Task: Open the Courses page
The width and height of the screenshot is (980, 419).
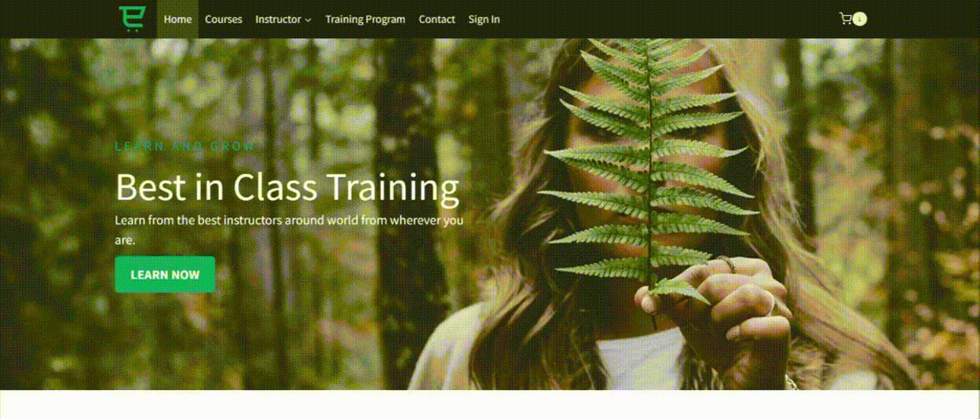Action: pyautogui.click(x=224, y=19)
